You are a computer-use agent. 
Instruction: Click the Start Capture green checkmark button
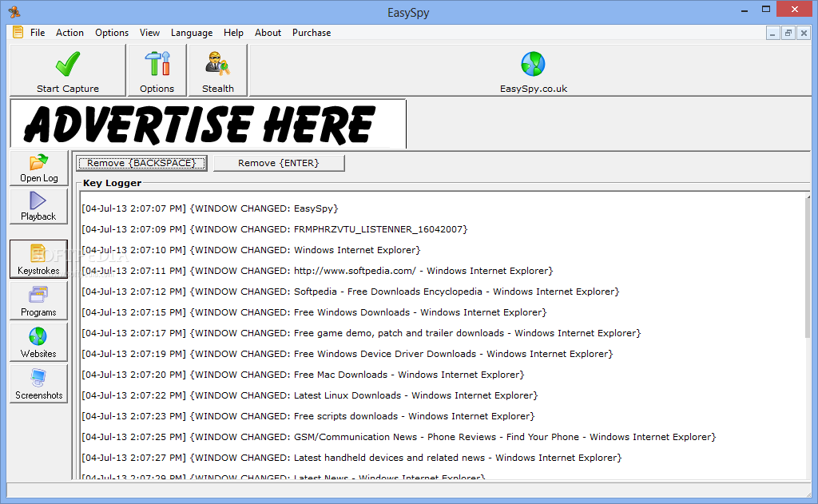68,70
